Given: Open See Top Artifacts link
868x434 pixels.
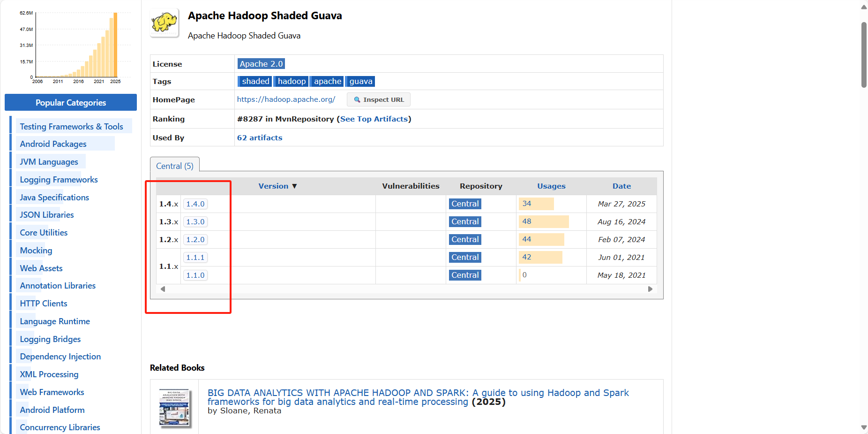Looking at the screenshot, I should point(374,119).
